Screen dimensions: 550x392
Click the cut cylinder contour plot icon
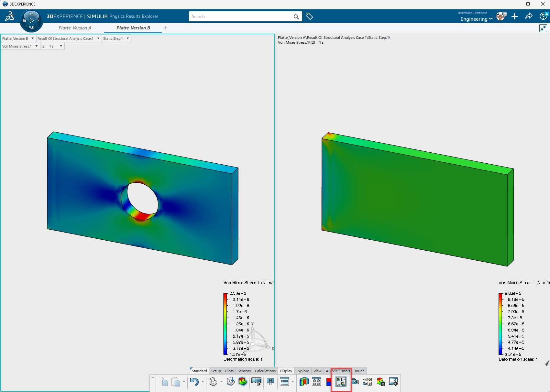(x=304, y=382)
